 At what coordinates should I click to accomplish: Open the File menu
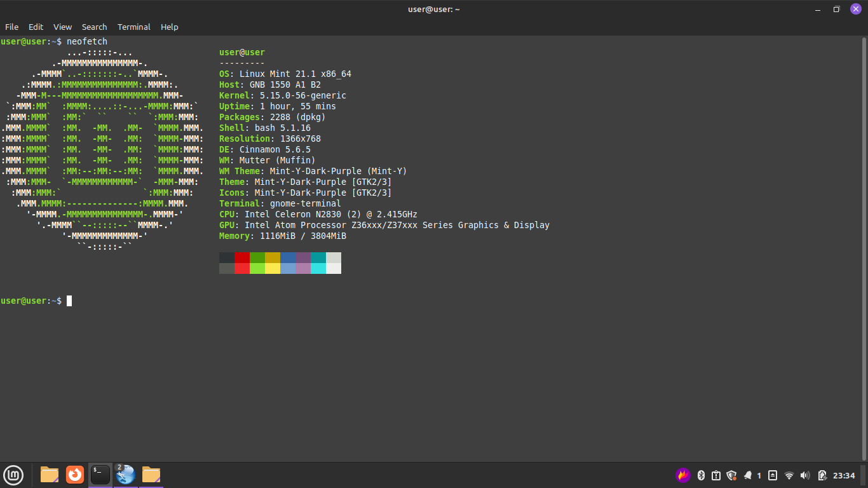pyautogui.click(x=11, y=27)
